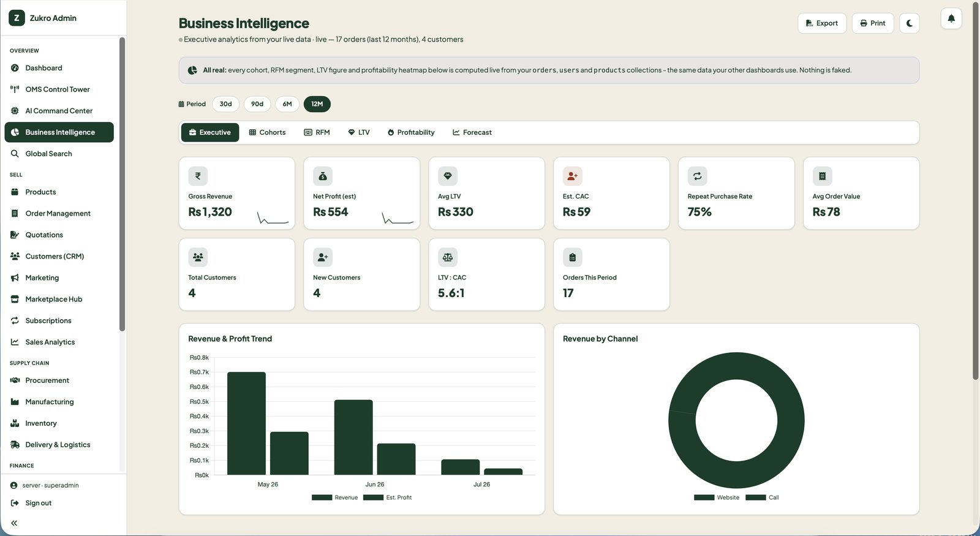Toggle Call legend in channel chart
980x536 pixels.
click(756, 497)
